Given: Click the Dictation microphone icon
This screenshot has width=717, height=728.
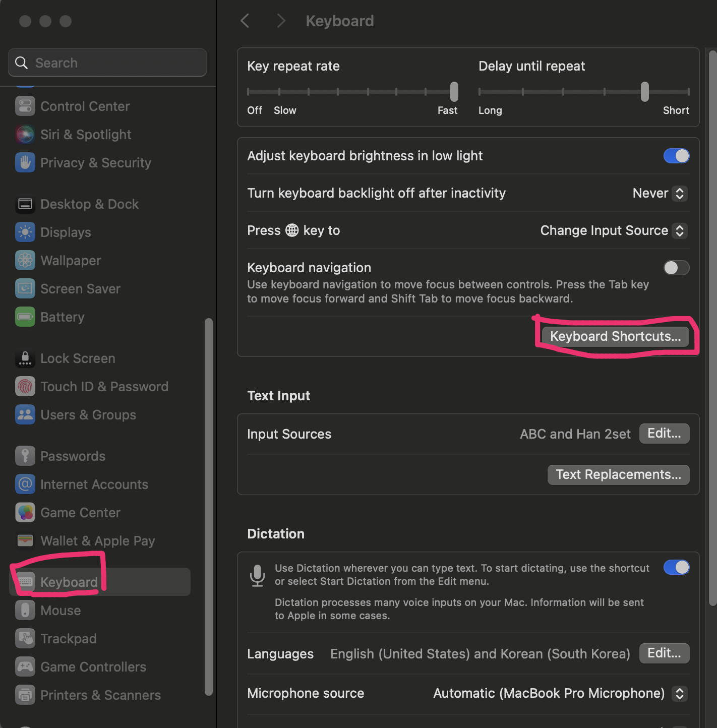Looking at the screenshot, I should coord(258,575).
